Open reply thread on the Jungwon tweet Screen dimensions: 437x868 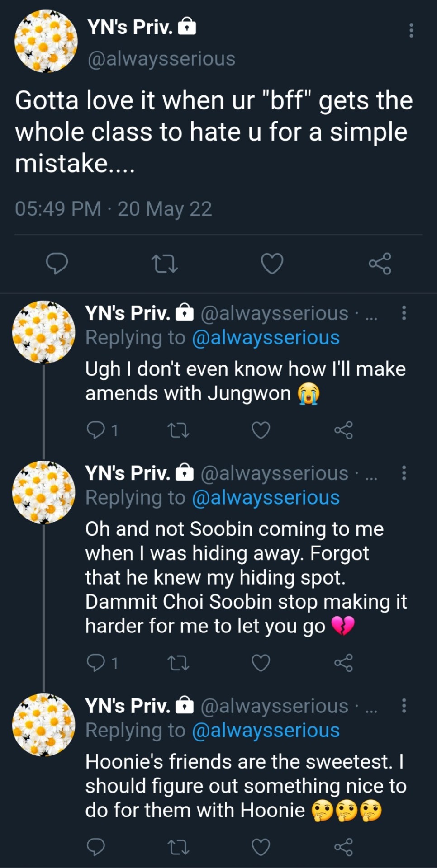96,430
